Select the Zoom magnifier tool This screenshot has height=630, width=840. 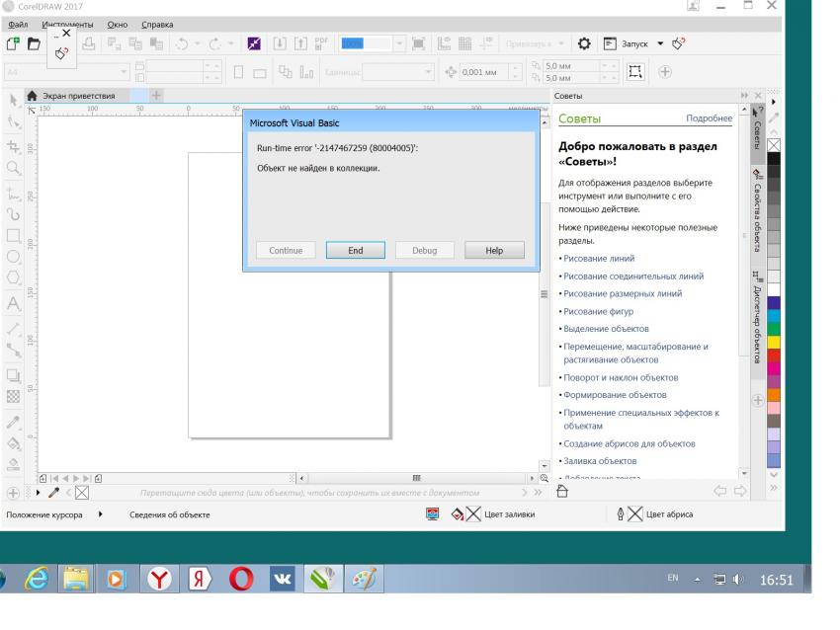coord(14,169)
